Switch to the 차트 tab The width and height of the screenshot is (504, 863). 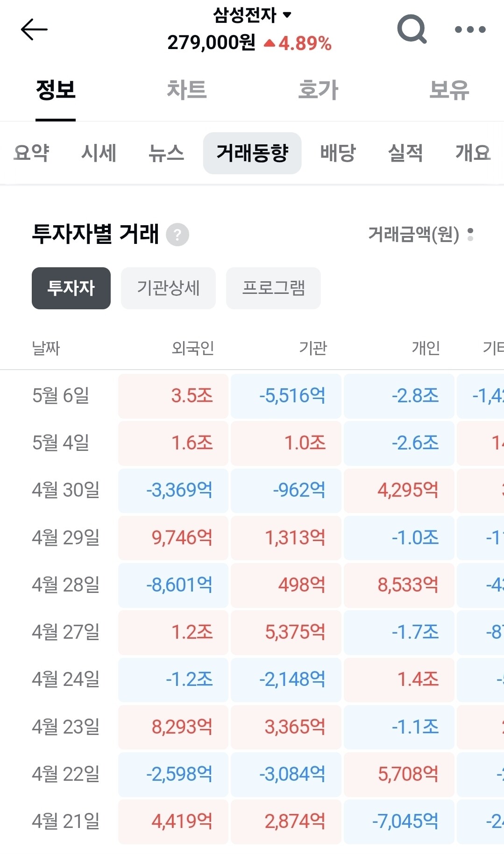[x=187, y=90]
